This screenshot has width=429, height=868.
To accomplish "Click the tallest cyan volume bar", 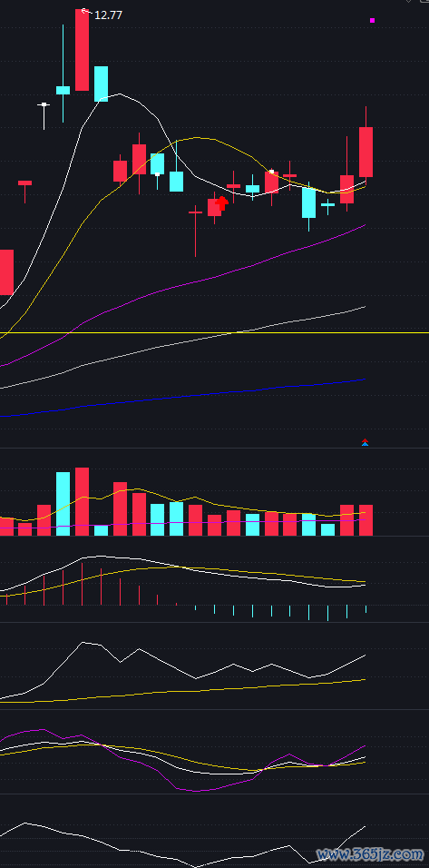I will (x=63, y=504).
